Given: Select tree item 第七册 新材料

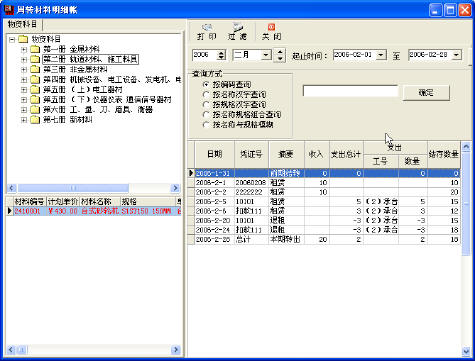Looking at the screenshot, I should pos(68,120).
